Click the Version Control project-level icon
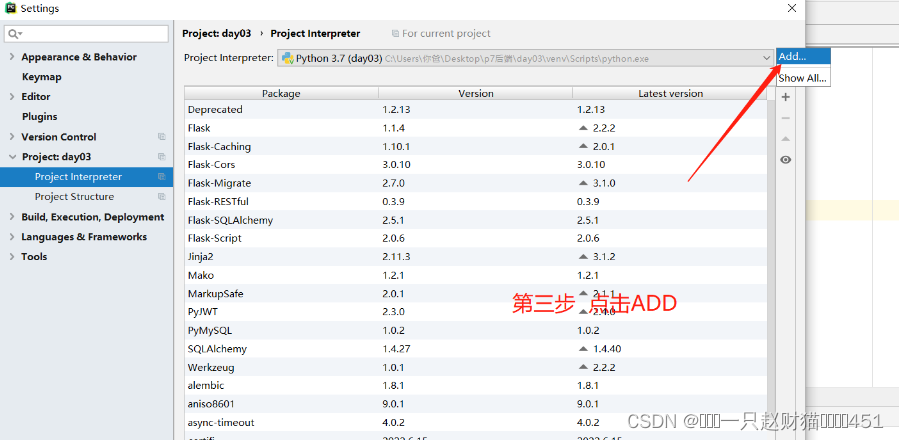Image resolution: width=899 pixels, height=440 pixels. [162, 137]
